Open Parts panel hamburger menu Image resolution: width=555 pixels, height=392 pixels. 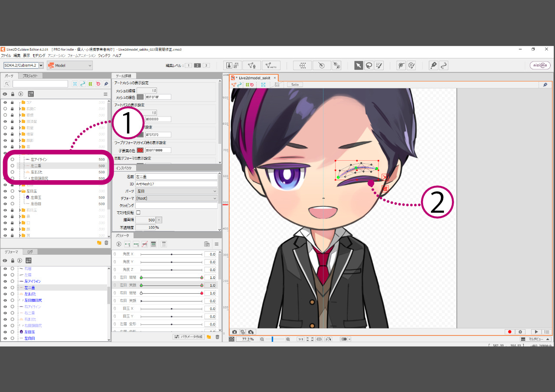[105, 94]
